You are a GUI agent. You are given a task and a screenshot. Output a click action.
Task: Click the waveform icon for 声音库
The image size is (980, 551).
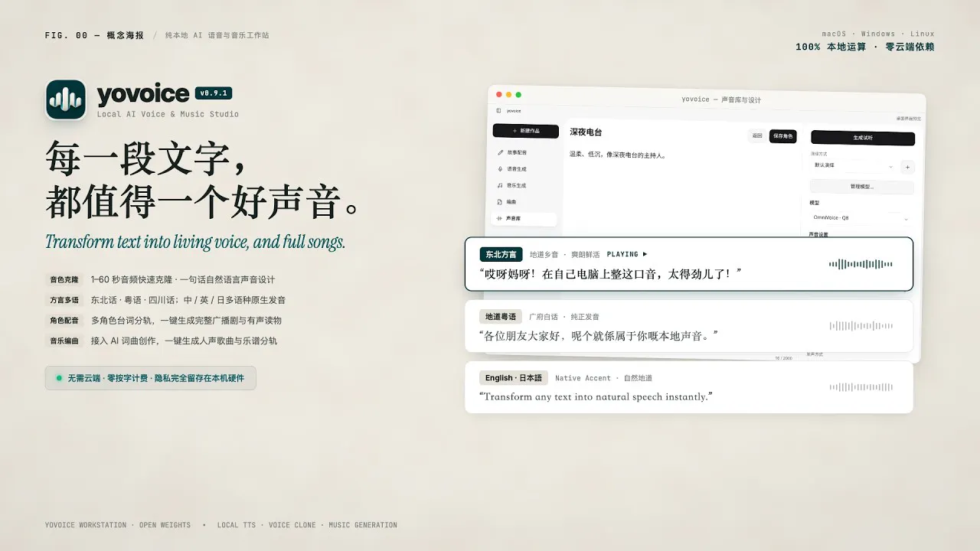[x=500, y=218]
